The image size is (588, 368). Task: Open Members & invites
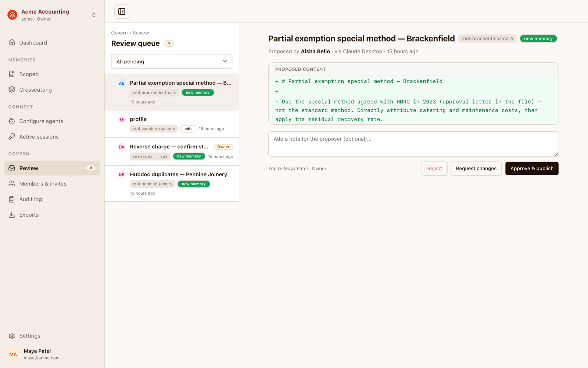pos(52,184)
